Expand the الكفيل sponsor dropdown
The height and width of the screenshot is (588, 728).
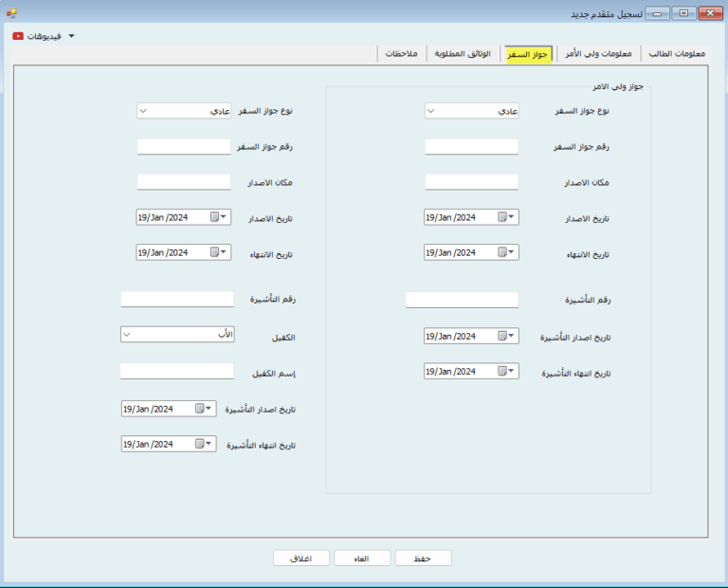176,335
